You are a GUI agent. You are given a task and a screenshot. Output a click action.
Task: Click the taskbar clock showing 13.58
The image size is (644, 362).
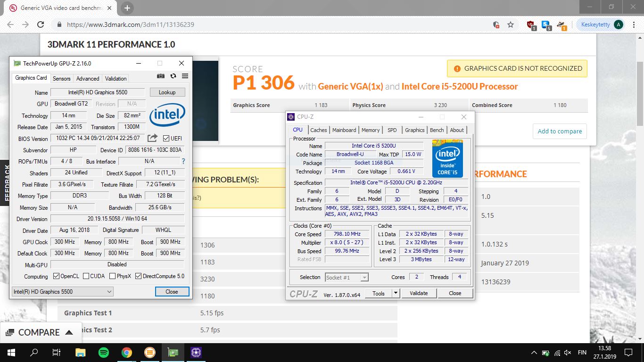(x=604, y=352)
